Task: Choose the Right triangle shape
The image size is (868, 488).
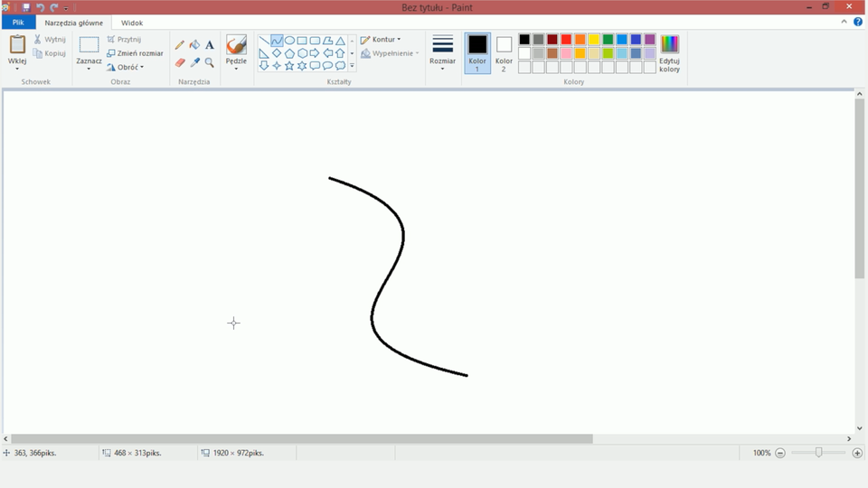Action: pyautogui.click(x=264, y=53)
